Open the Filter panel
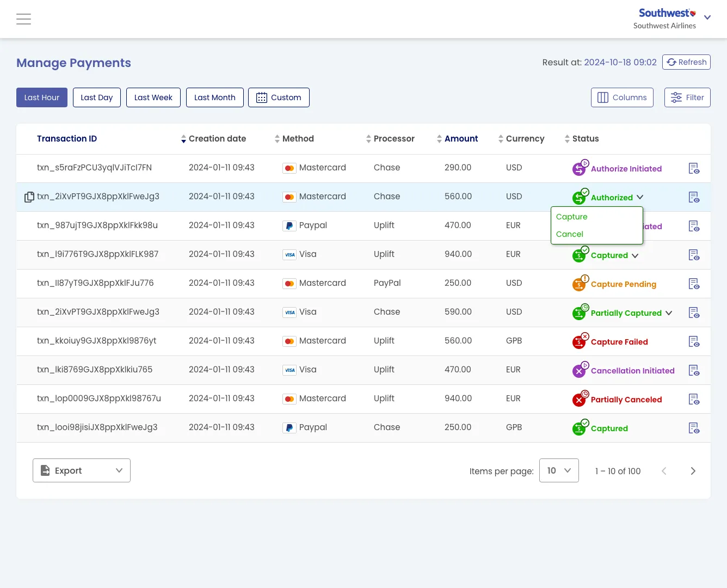Screen dimensions: 727x588 687,97
